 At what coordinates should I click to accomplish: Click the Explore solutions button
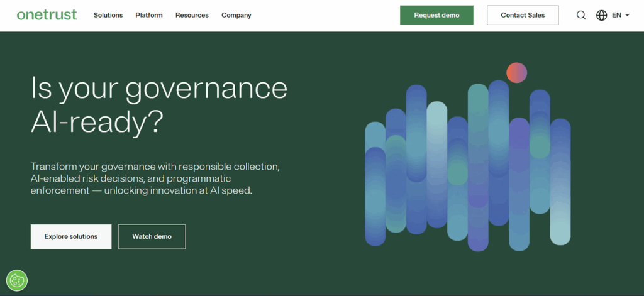(x=71, y=236)
